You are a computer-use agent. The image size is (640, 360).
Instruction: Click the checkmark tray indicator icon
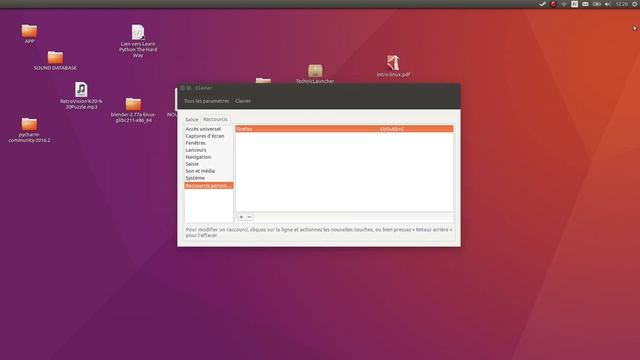(542, 4)
